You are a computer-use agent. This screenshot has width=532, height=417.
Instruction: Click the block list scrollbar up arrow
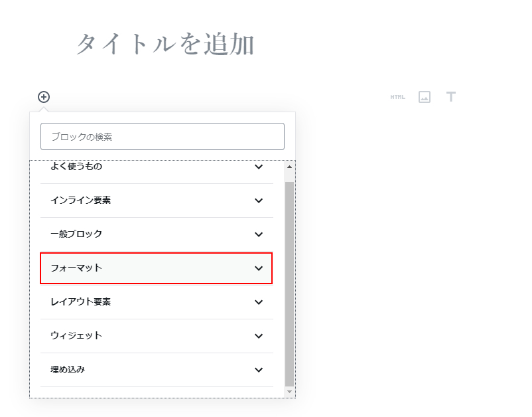pyautogui.click(x=289, y=167)
